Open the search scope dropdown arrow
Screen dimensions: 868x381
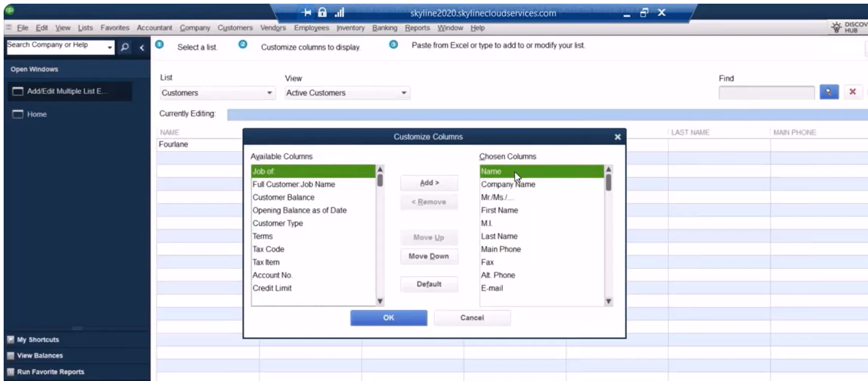point(111,47)
